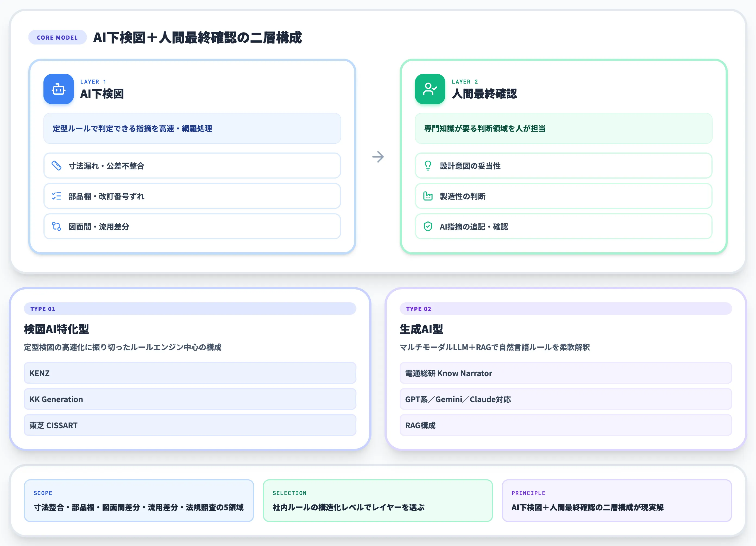Click the CORE MODEL badge
This screenshot has width=756, height=546.
tap(57, 37)
